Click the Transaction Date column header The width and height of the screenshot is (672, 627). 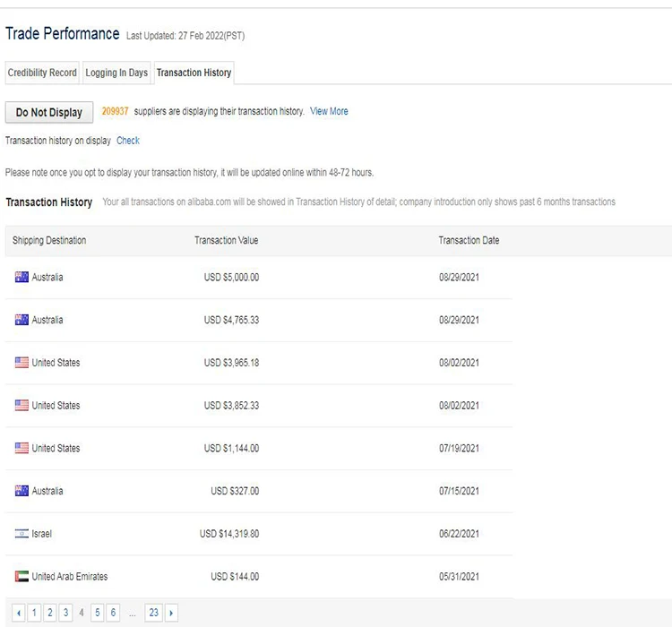coord(469,241)
